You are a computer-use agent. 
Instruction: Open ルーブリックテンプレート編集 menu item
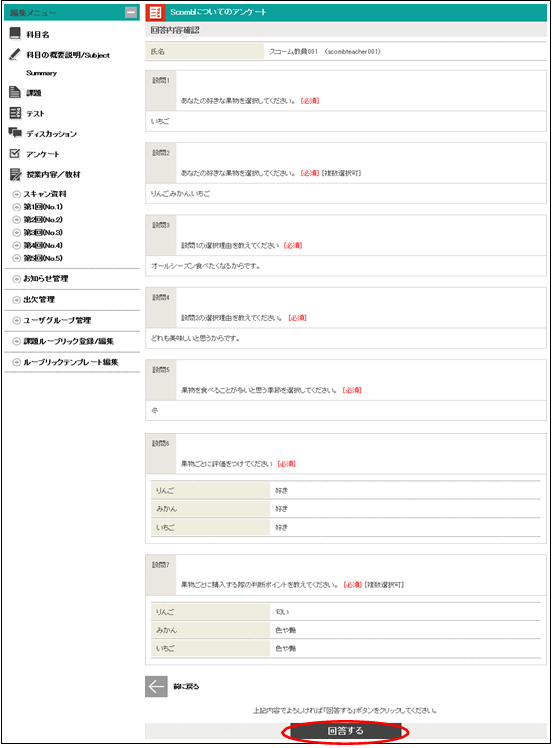(65, 363)
